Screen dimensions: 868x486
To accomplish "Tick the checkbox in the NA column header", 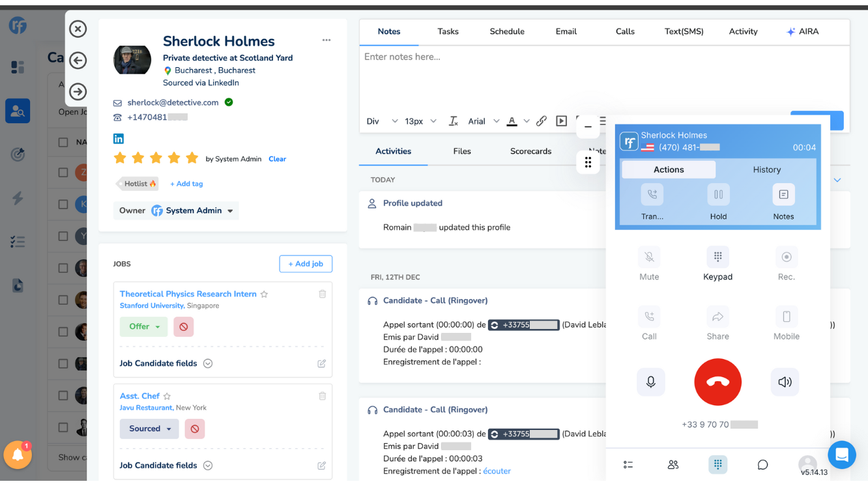I will [63, 142].
